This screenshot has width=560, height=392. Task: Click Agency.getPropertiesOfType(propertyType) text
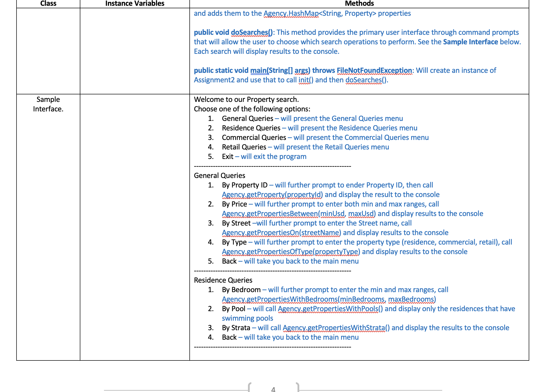coord(290,252)
